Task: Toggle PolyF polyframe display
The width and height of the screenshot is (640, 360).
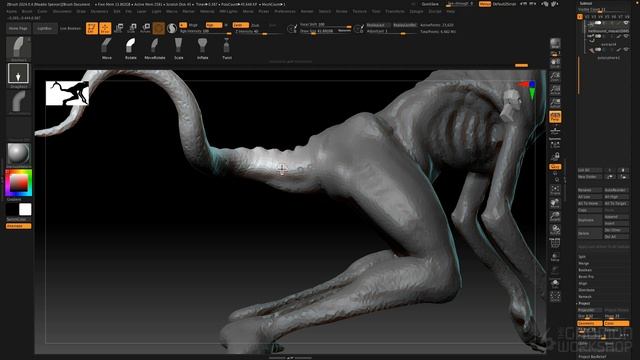Action: pyautogui.click(x=555, y=243)
